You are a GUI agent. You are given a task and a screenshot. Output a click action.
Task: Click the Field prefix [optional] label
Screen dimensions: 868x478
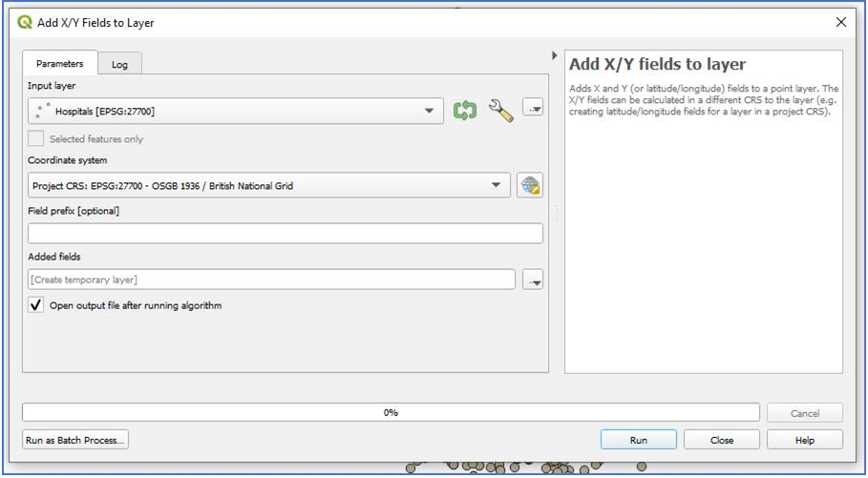(74, 211)
